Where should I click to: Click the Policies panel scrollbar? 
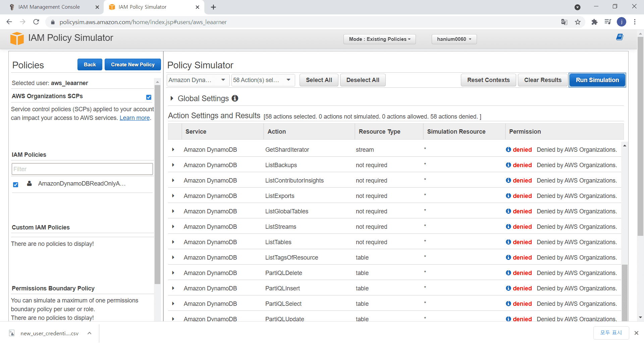click(x=157, y=184)
